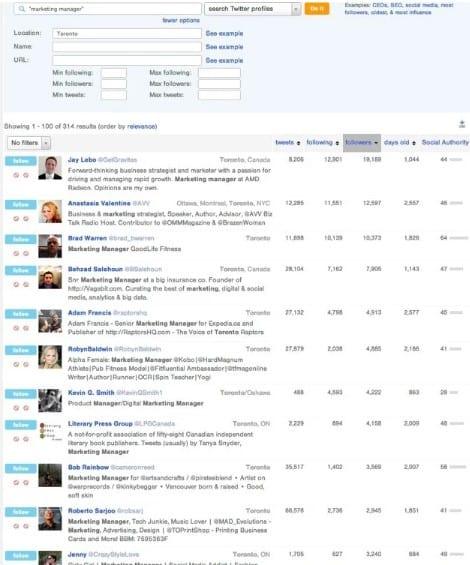The image size is (470, 565).
Task: Click the URL input field
Action: point(127,60)
